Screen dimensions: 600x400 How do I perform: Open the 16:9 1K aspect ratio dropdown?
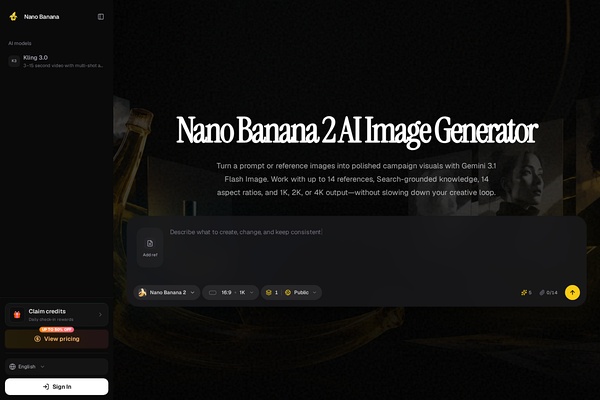tap(230, 292)
